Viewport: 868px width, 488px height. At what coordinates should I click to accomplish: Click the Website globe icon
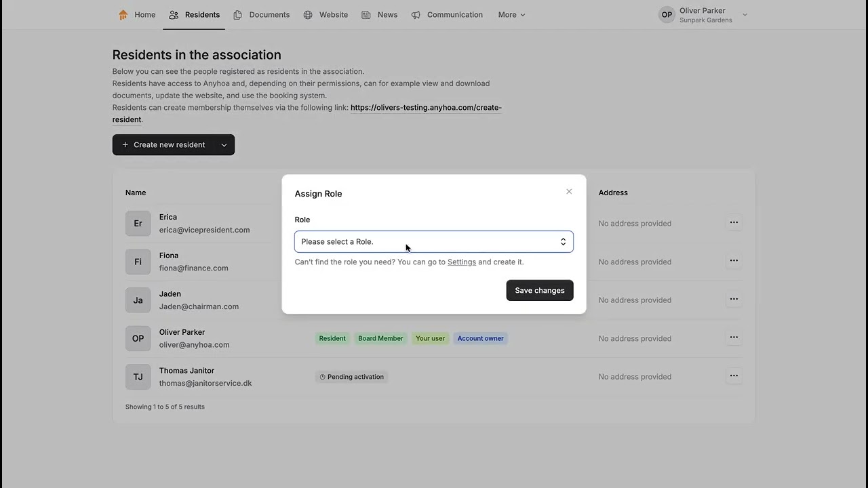point(308,15)
